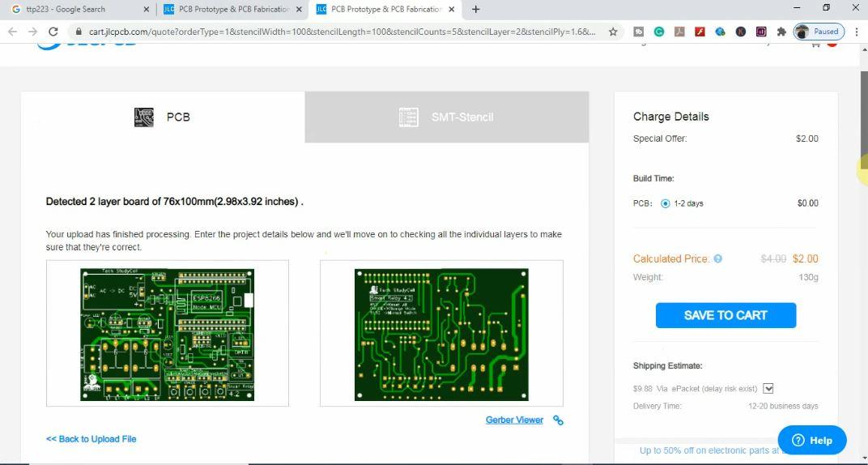Select the PCB 1-2 days build time
The width and height of the screenshot is (868, 465).
666,203
